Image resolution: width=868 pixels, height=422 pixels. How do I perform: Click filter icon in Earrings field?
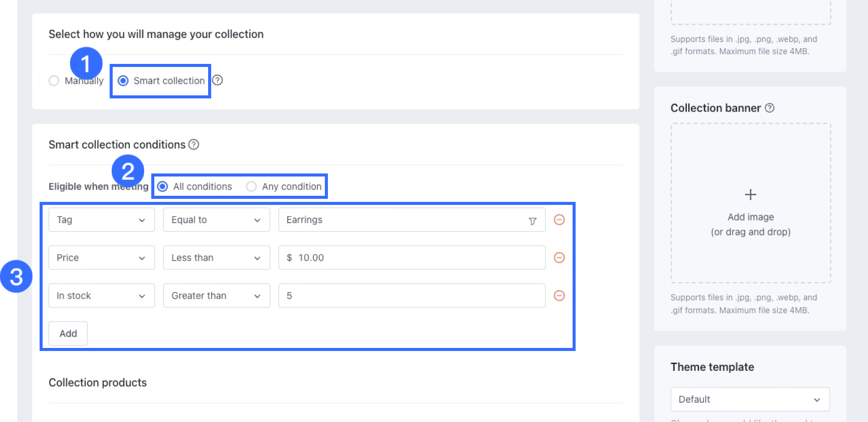tap(532, 221)
